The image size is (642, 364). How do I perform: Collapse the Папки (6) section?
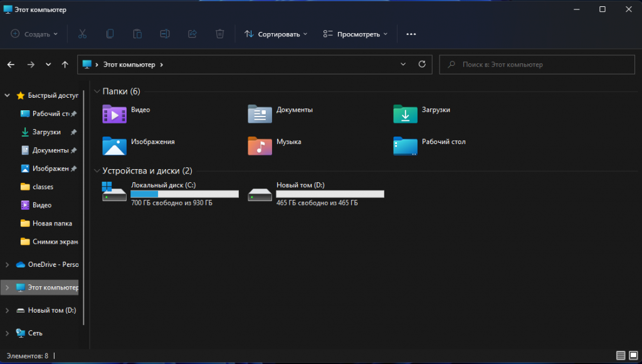pyautogui.click(x=97, y=91)
